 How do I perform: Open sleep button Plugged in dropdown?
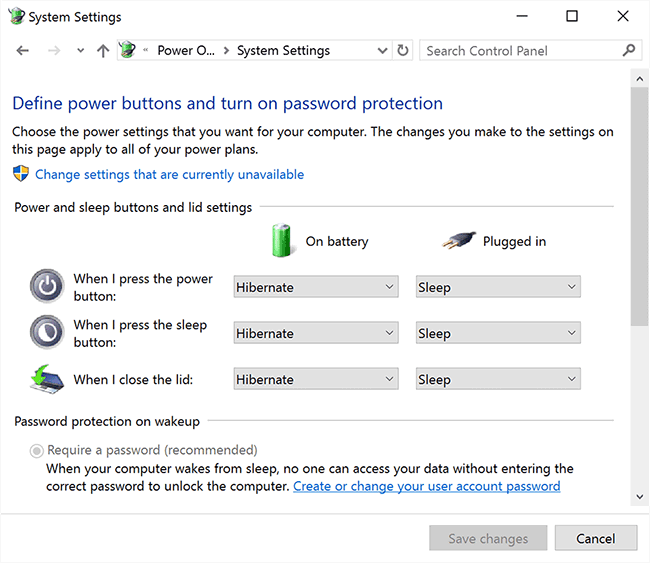pos(498,333)
